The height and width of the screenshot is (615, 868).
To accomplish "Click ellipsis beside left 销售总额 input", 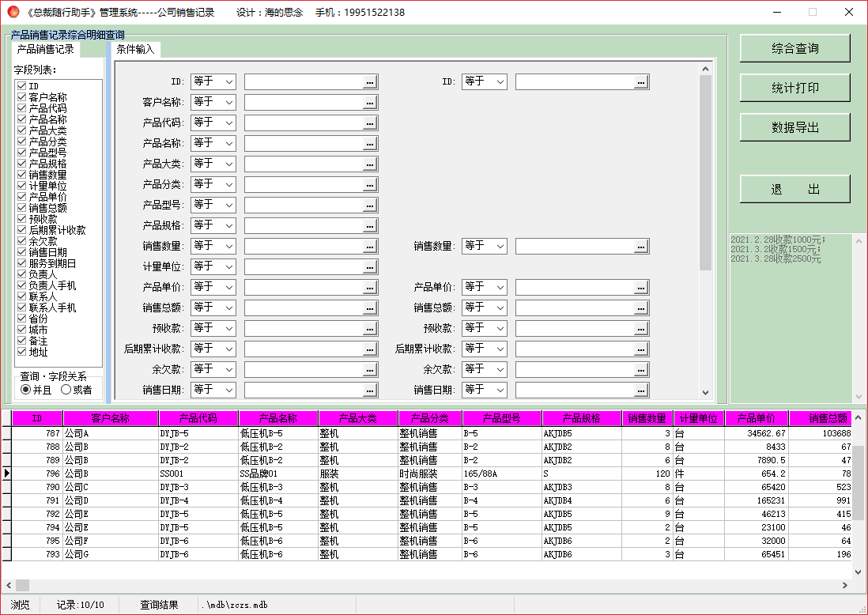I will [370, 307].
